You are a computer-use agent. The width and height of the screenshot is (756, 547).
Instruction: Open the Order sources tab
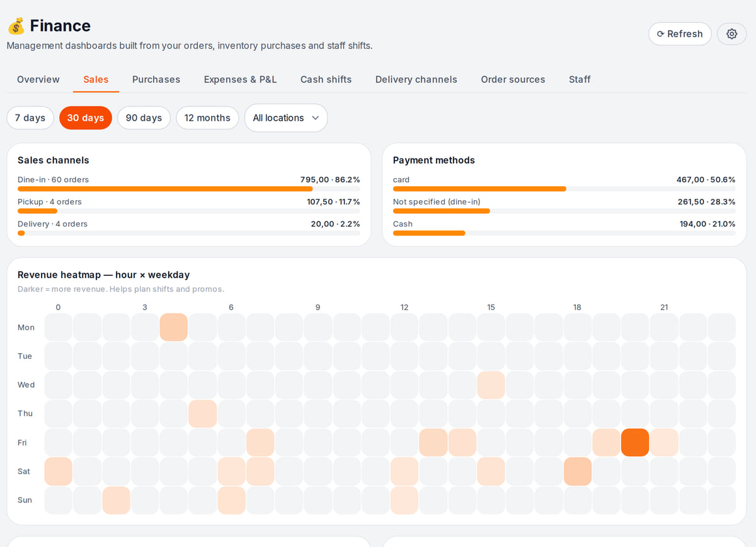513,79
